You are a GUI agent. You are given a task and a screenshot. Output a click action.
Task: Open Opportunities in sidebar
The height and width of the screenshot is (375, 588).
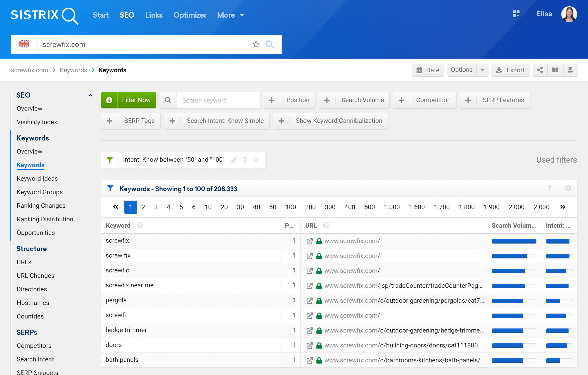[36, 233]
